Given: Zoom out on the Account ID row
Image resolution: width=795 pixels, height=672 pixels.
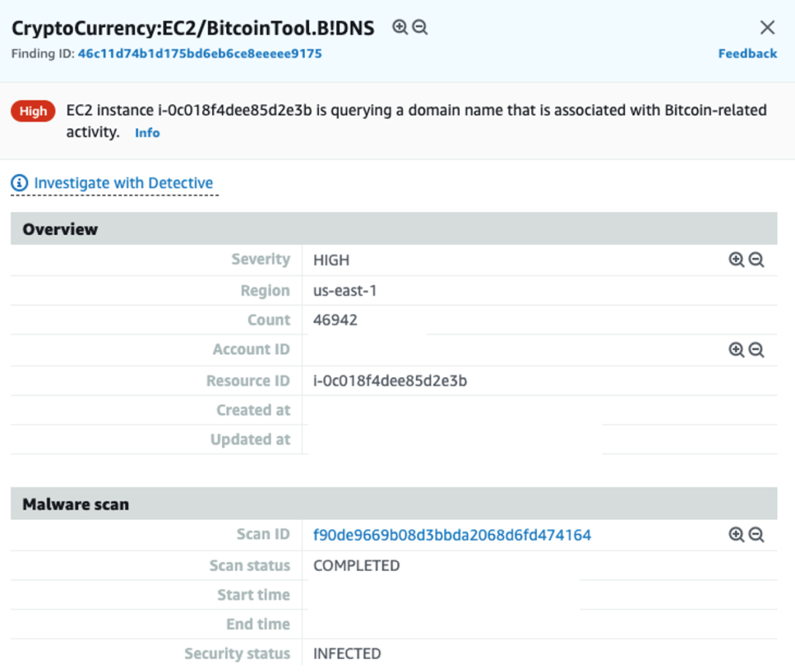Looking at the screenshot, I should pos(756,349).
